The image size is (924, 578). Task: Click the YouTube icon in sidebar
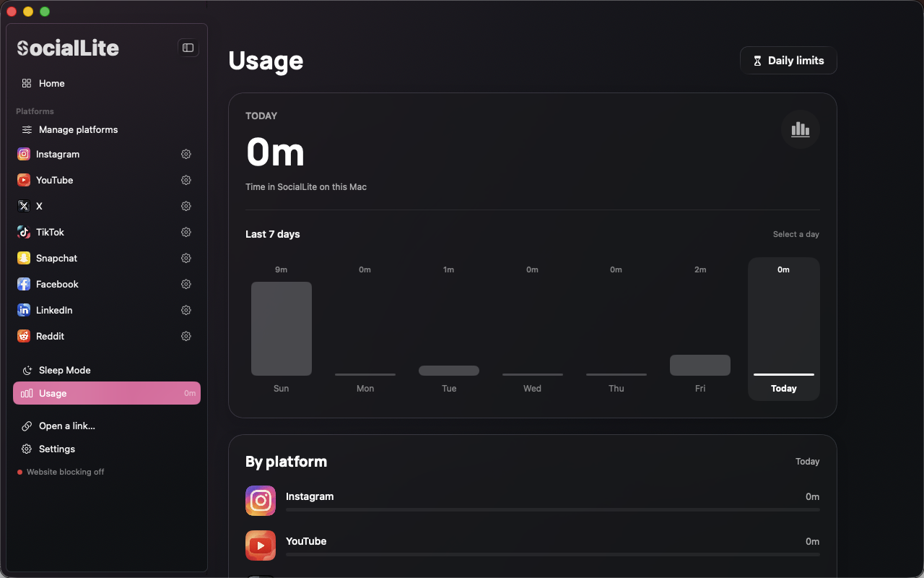click(x=24, y=180)
